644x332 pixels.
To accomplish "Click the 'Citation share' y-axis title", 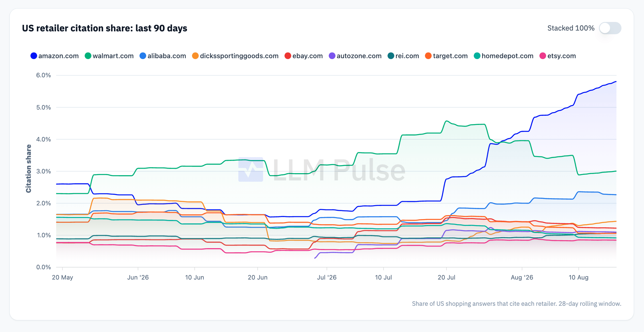I will (x=29, y=169).
